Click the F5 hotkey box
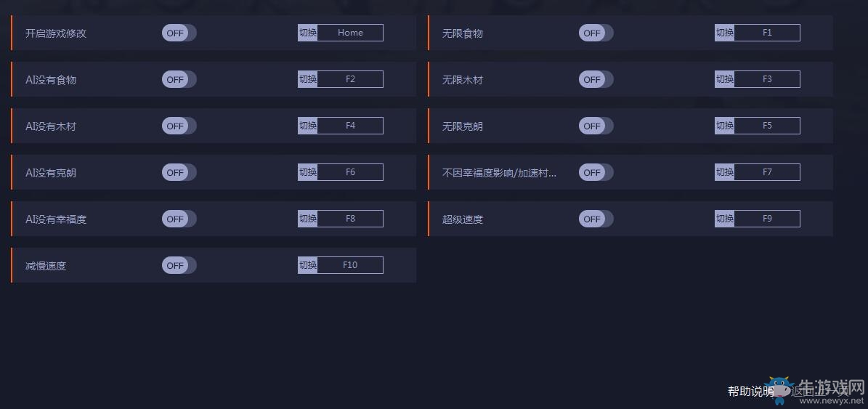Screen dimensions: 868x409 (767, 126)
